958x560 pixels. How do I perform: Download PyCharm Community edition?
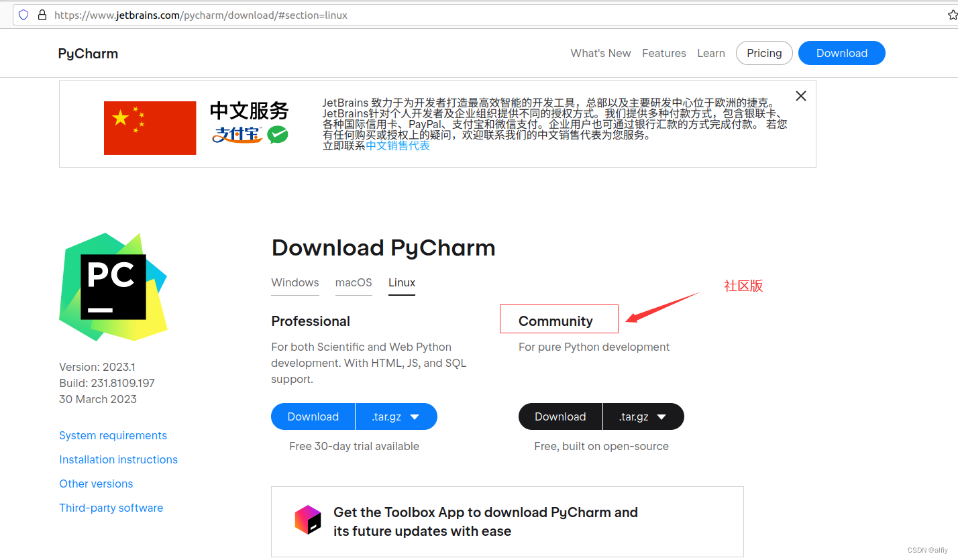pos(560,416)
